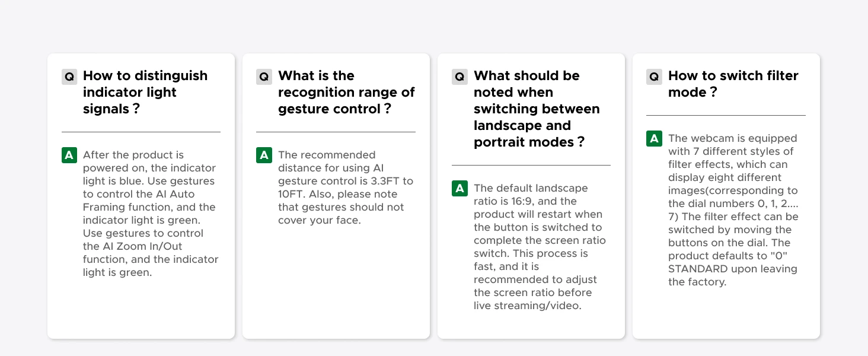
Task: Click the divider line under the filter mode question
Action: click(726, 115)
